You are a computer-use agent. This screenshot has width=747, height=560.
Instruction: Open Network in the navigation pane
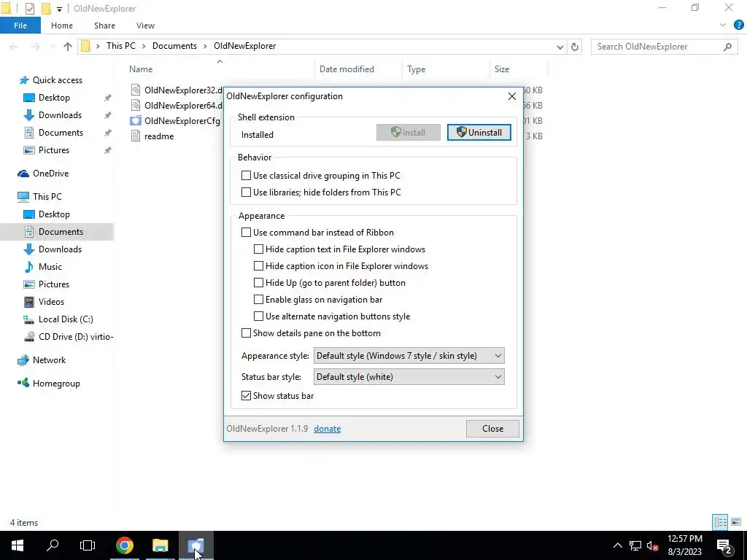[x=49, y=360]
